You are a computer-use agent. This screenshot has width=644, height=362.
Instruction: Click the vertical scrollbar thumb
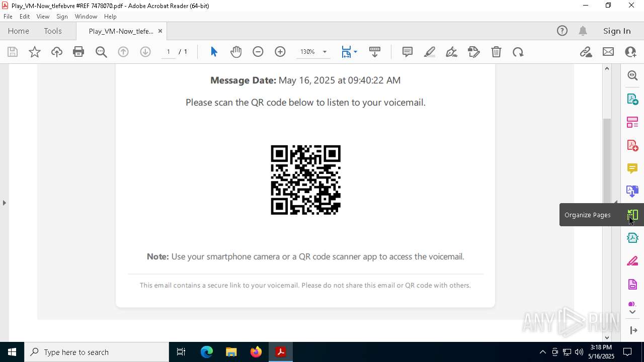point(607,160)
